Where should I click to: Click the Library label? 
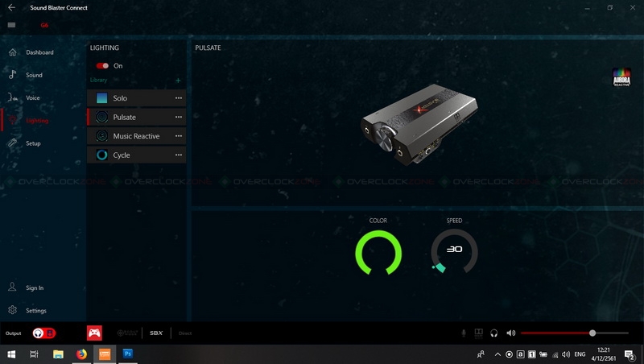tap(98, 80)
